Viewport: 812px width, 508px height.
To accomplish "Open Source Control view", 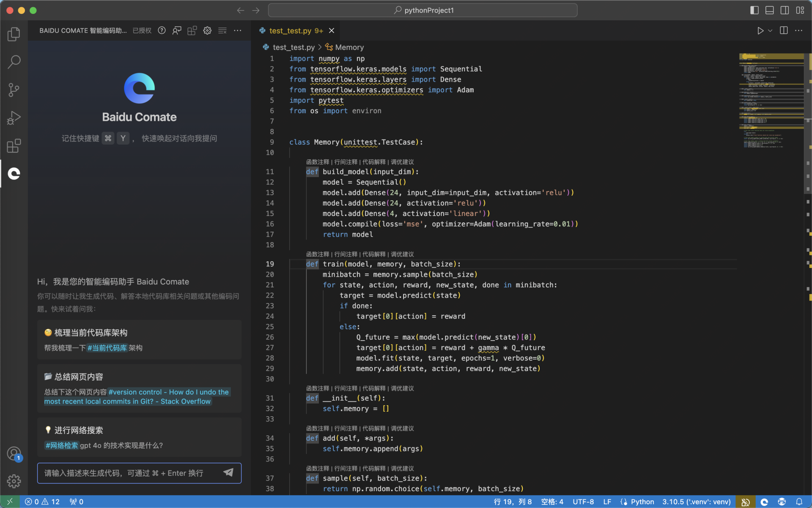I will tap(14, 90).
